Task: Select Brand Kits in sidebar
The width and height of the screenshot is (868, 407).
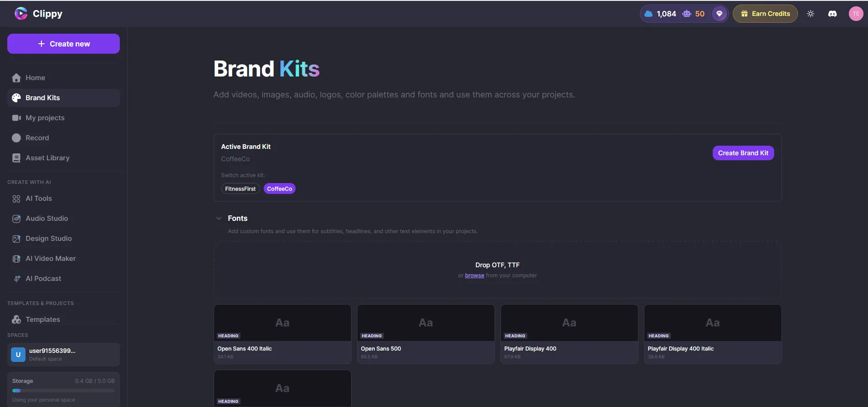Action: [63, 98]
